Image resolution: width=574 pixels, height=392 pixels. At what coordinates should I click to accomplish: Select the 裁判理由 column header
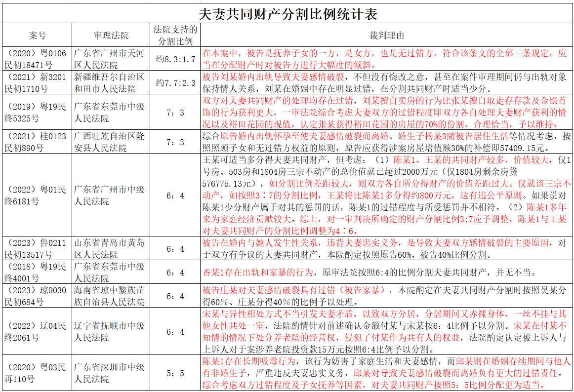coord(387,36)
